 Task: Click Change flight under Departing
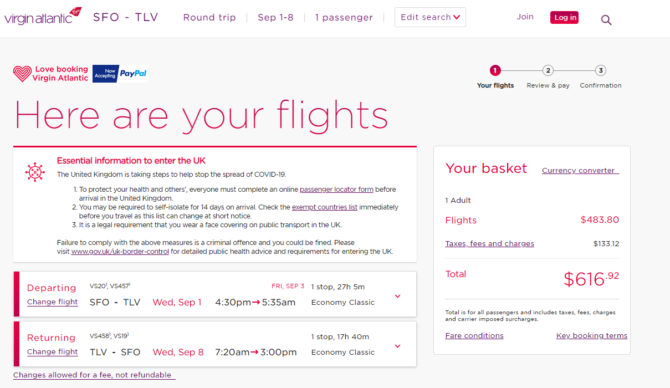point(53,302)
